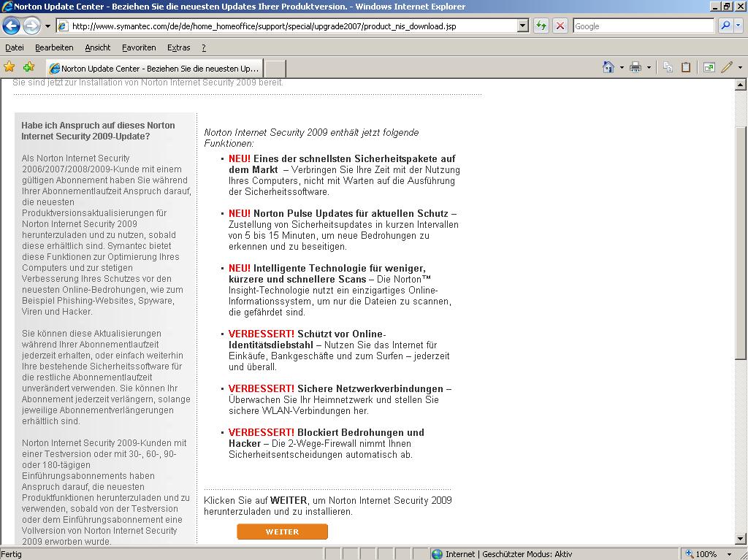
Task: Click the scrollbar down arrow
Action: (x=741, y=539)
